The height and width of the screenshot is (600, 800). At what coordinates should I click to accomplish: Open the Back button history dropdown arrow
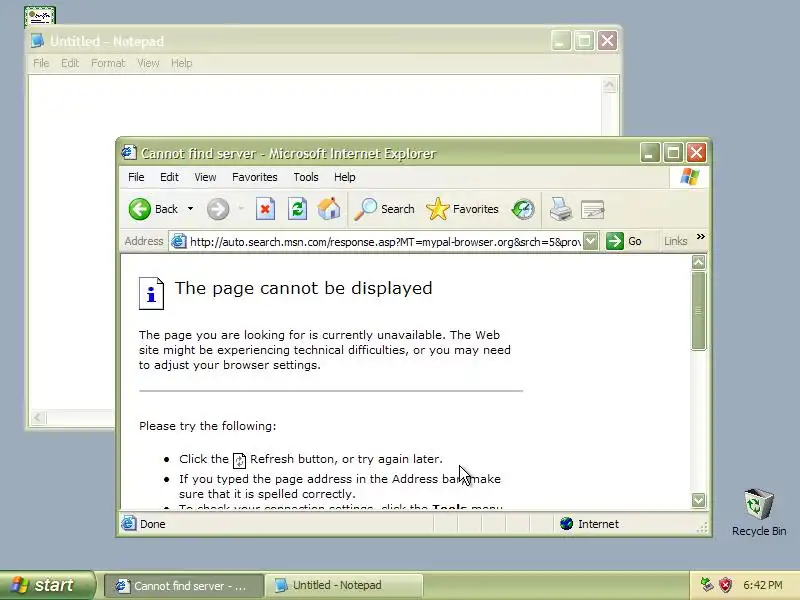tap(190, 209)
